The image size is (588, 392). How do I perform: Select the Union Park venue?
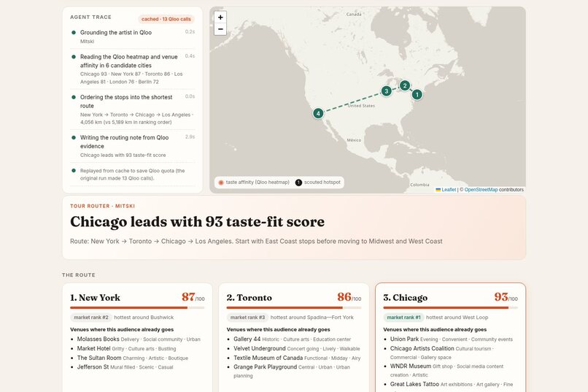(404, 339)
